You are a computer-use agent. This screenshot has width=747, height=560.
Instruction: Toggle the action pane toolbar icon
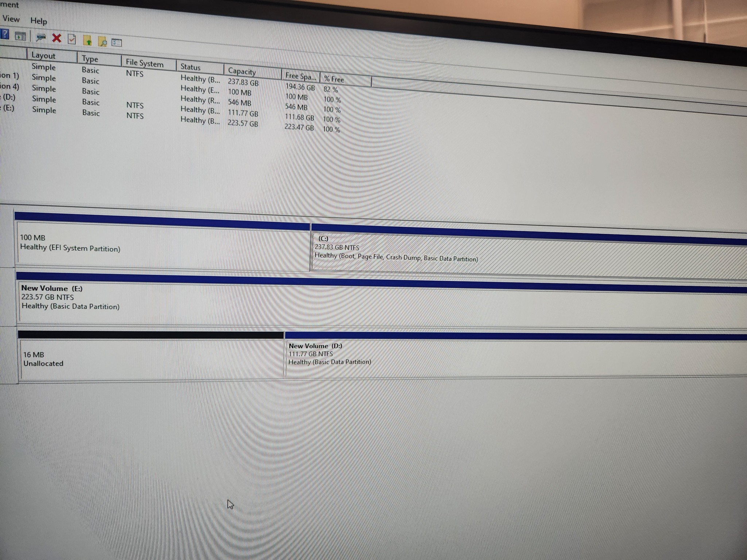click(20, 36)
